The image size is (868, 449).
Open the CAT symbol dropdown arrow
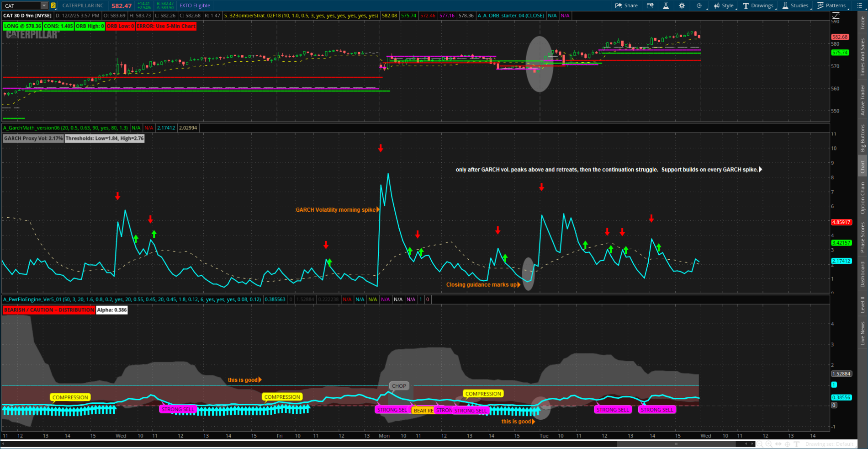[44, 5]
